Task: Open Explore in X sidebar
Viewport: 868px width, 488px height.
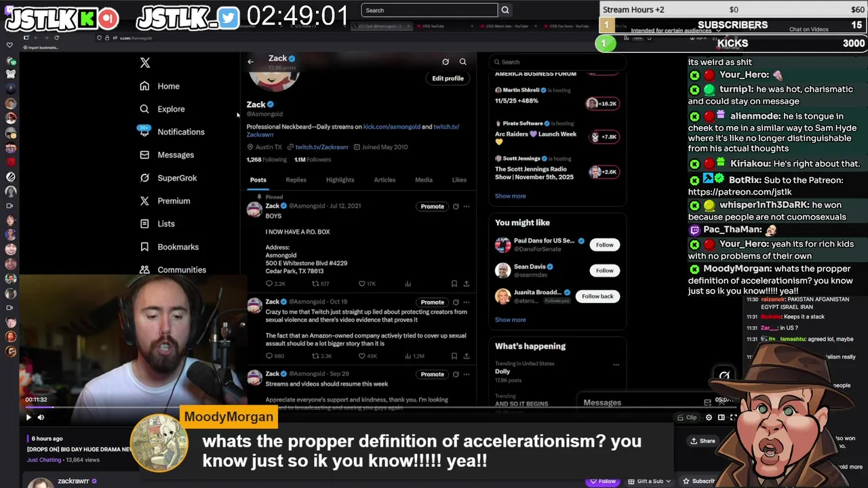Action: tap(162, 109)
